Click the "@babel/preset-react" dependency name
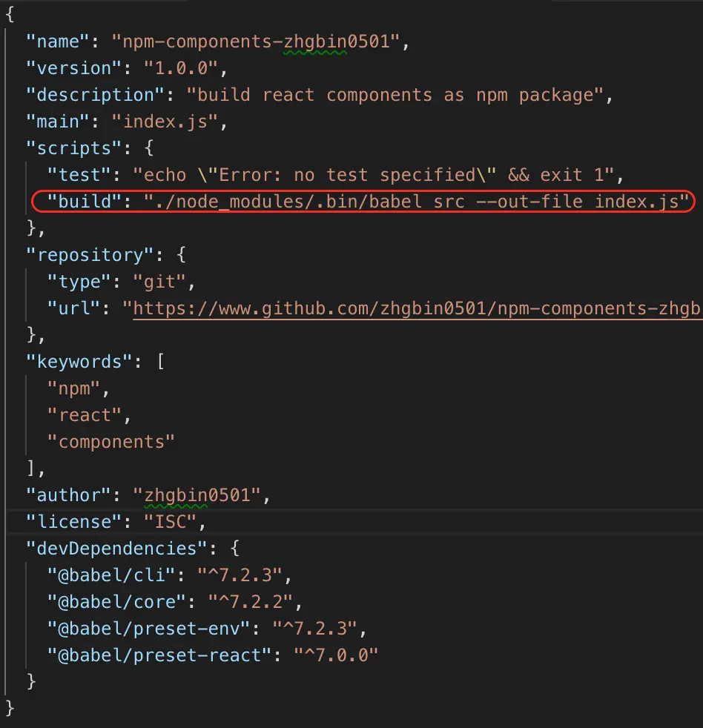This screenshot has height=728, width=703. point(159,655)
